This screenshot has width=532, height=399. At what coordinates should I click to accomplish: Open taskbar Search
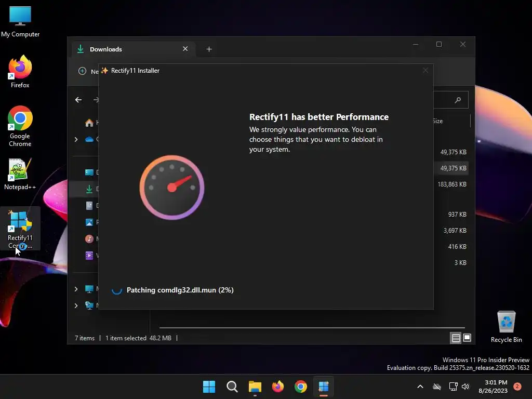point(232,387)
